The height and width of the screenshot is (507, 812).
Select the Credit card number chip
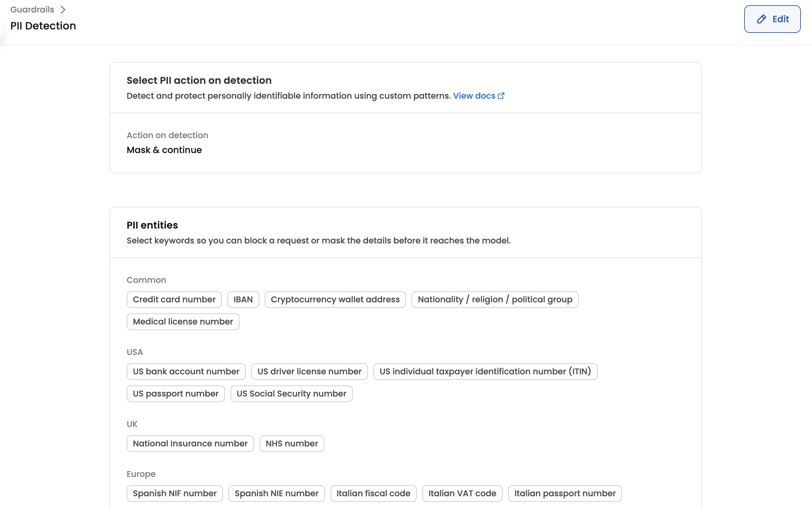(174, 300)
